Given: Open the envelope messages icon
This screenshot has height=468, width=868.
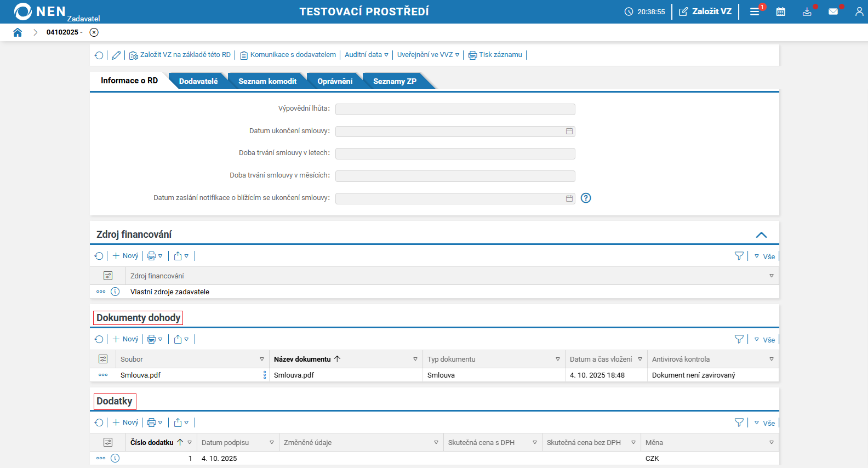Looking at the screenshot, I should point(833,12).
